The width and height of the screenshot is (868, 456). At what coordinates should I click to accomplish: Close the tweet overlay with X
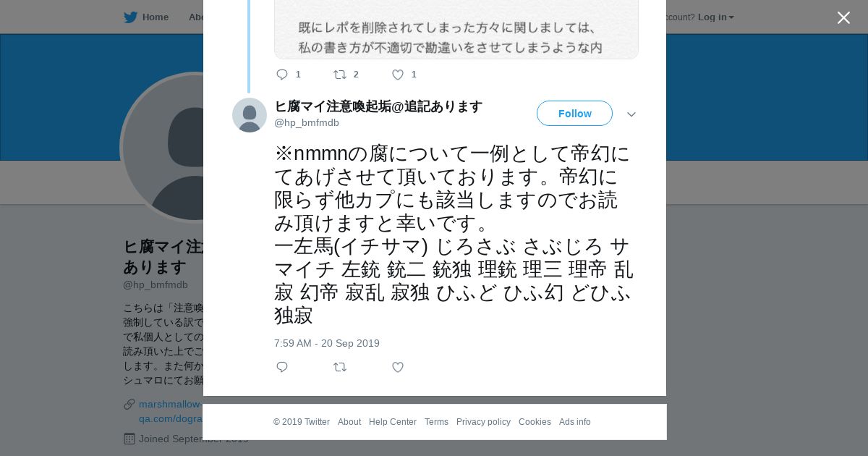click(x=843, y=17)
